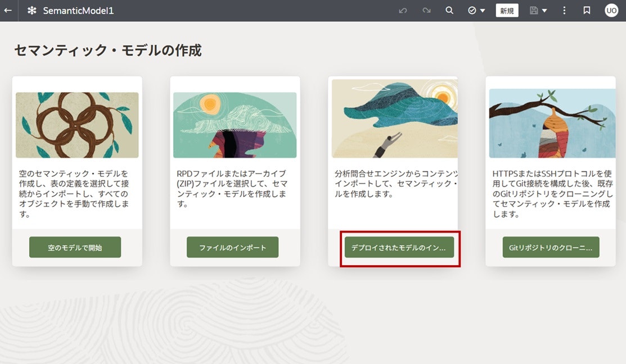Click デプロイされたモデルのイン... button
This screenshot has height=364, width=626.
(399, 247)
